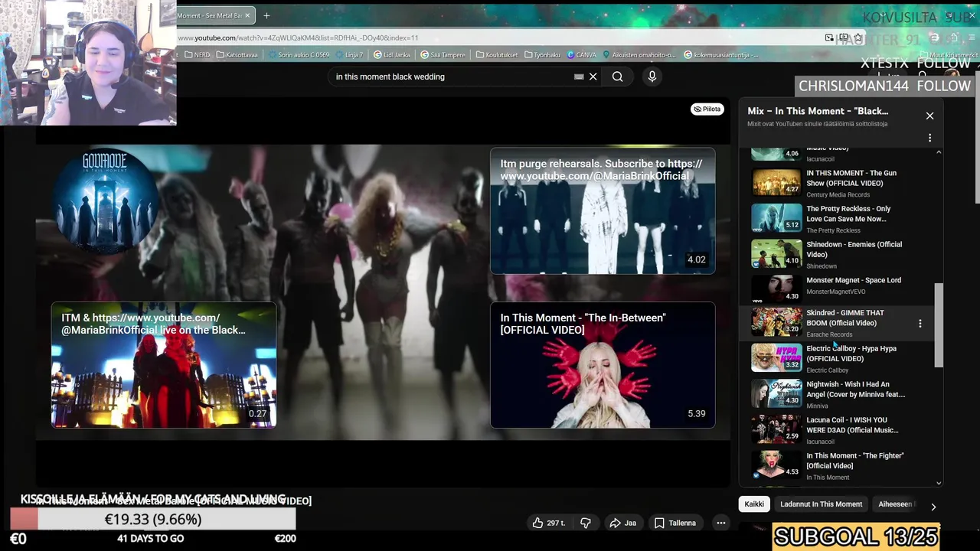Open Itm purge rehearsals end card
The height and width of the screenshot is (551, 980).
(x=603, y=211)
